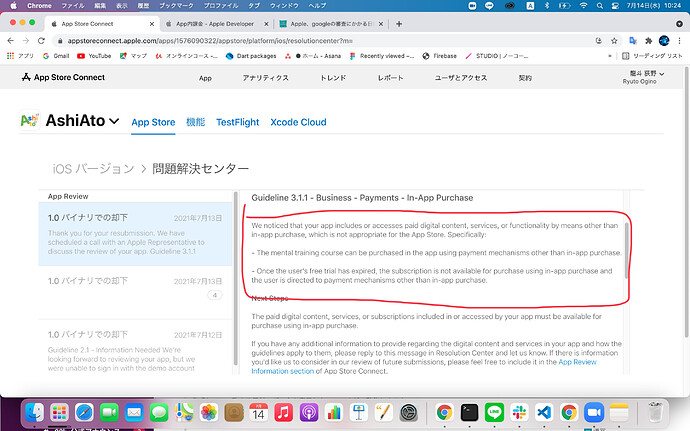Open Safari from the dock
The height and width of the screenshot is (431, 690).
coord(84,413)
